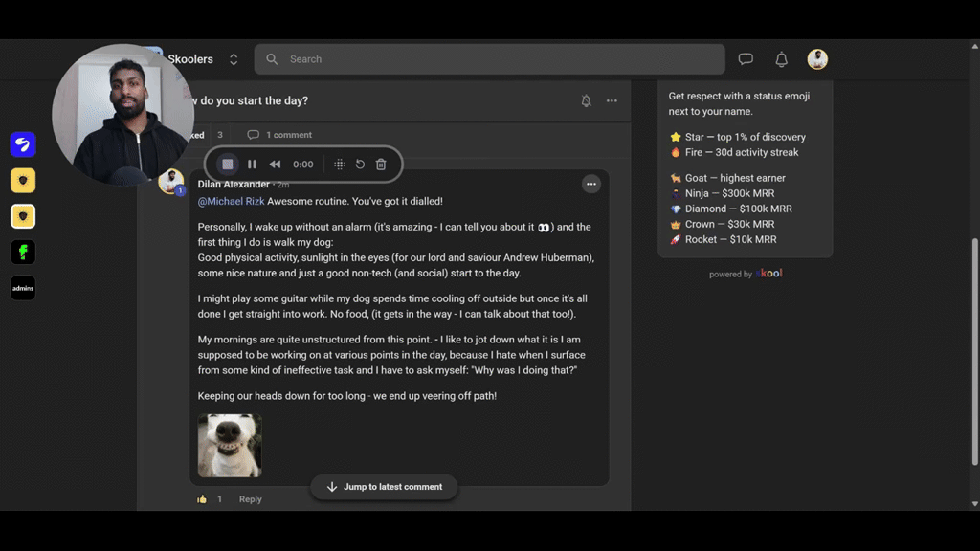Click Jump to latest comment button
This screenshot has width=980, height=551.
click(384, 487)
